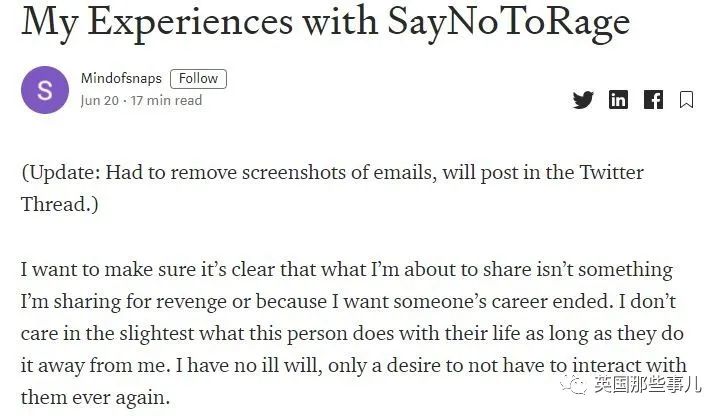Click the 17 min read label
The width and height of the screenshot is (725, 416).
(166, 100)
